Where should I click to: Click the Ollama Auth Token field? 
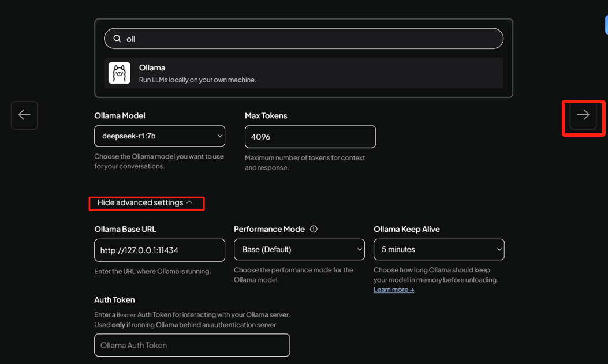click(x=192, y=345)
